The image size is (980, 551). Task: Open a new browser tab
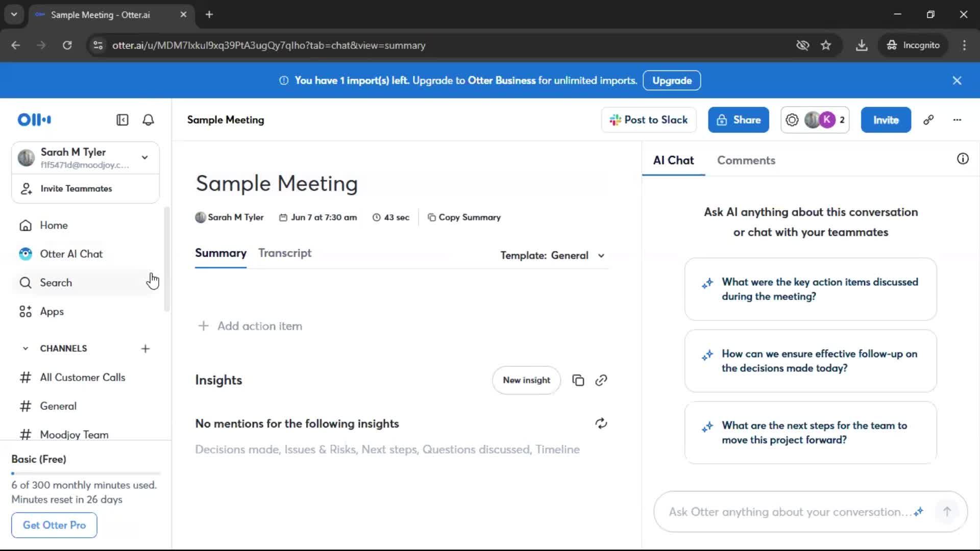(209, 14)
